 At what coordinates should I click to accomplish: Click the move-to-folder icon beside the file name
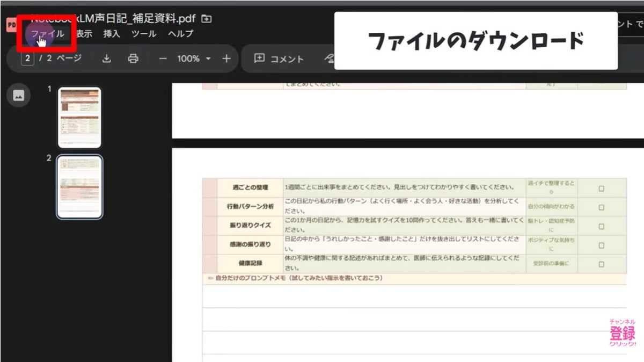click(x=206, y=19)
